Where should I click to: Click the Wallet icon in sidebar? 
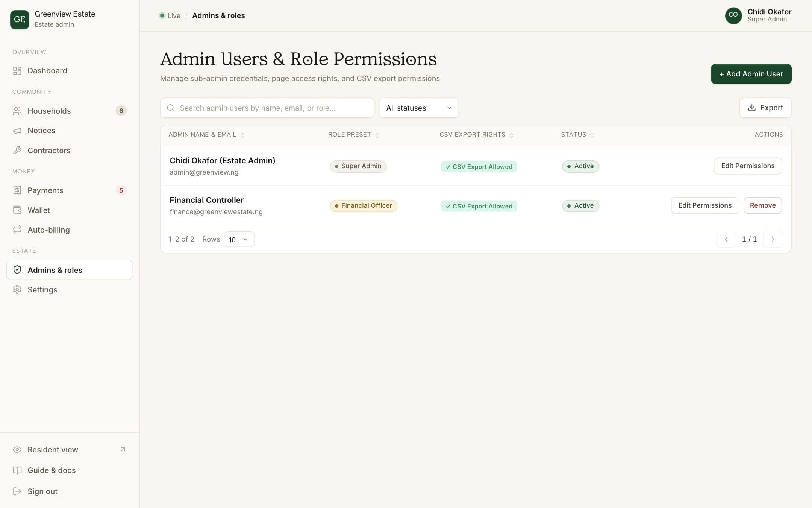[x=17, y=210]
